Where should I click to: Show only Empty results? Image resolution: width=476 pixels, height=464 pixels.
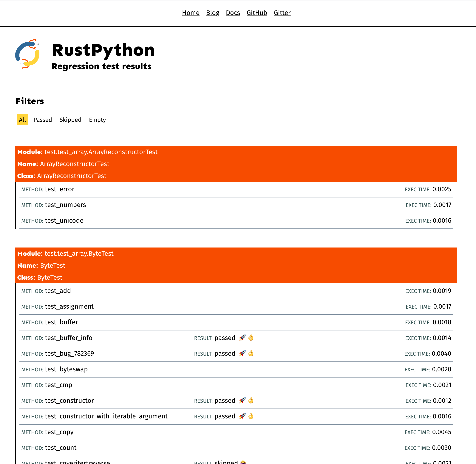[x=97, y=120]
